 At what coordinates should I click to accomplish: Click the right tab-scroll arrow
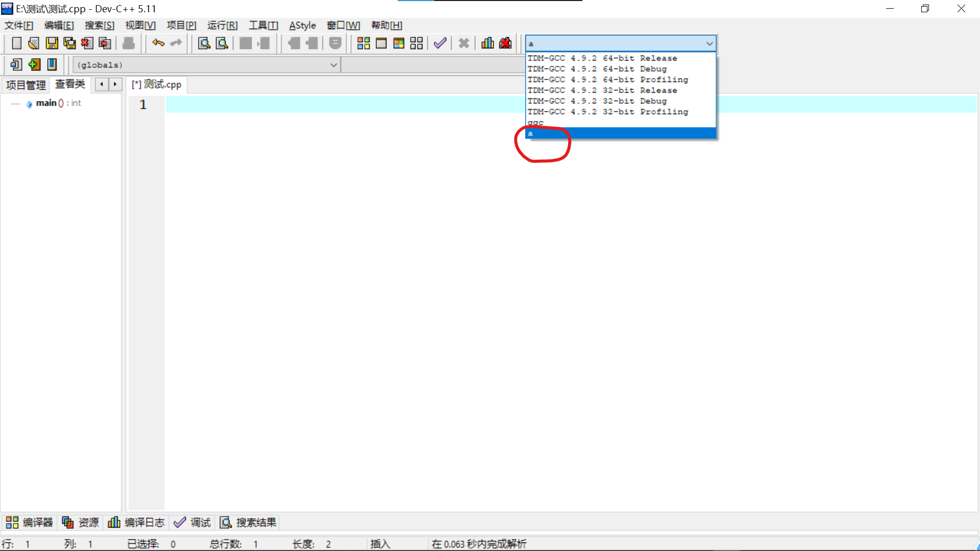pyautogui.click(x=115, y=84)
